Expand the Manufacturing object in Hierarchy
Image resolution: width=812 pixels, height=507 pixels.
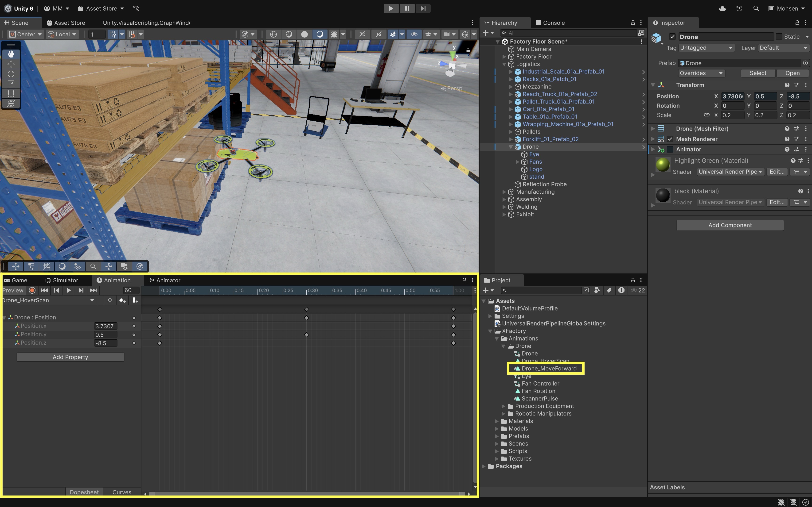[x=504, y=192]
